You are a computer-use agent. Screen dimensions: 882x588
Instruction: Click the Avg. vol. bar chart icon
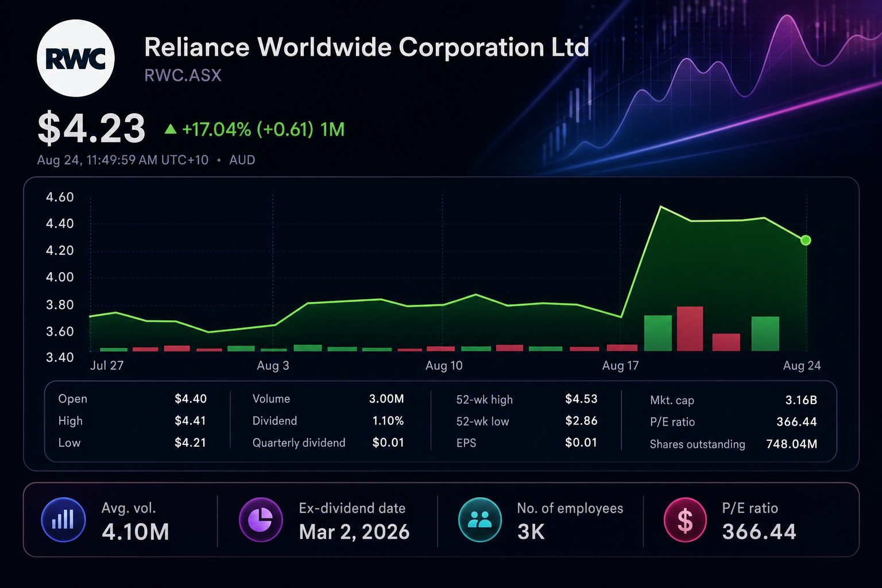point(63,520)
